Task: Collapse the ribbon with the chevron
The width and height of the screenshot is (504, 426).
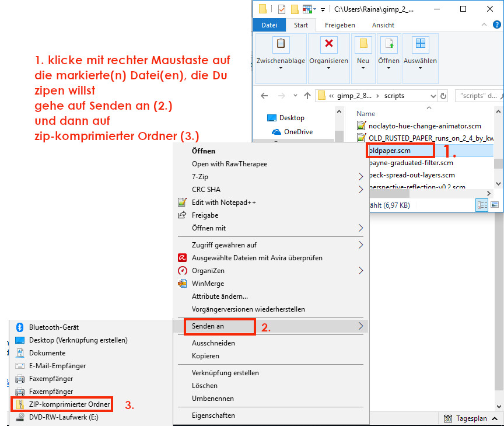Action: [484, 25]
